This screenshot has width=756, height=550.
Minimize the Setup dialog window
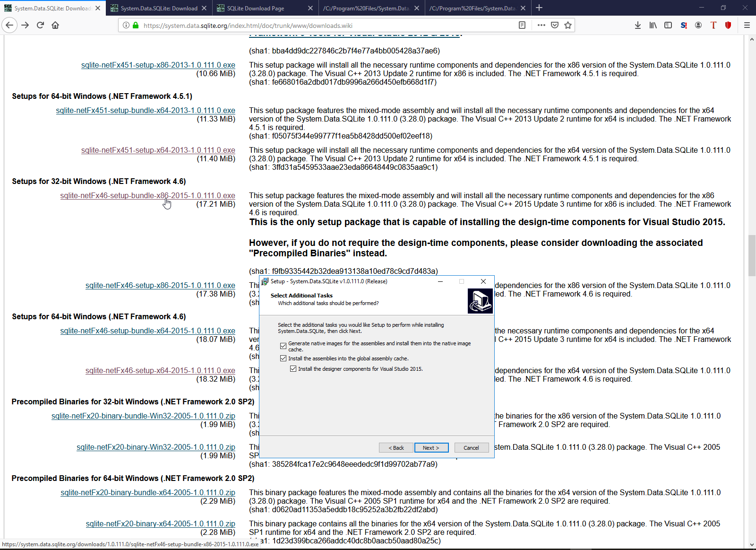(x=440, y=281)
